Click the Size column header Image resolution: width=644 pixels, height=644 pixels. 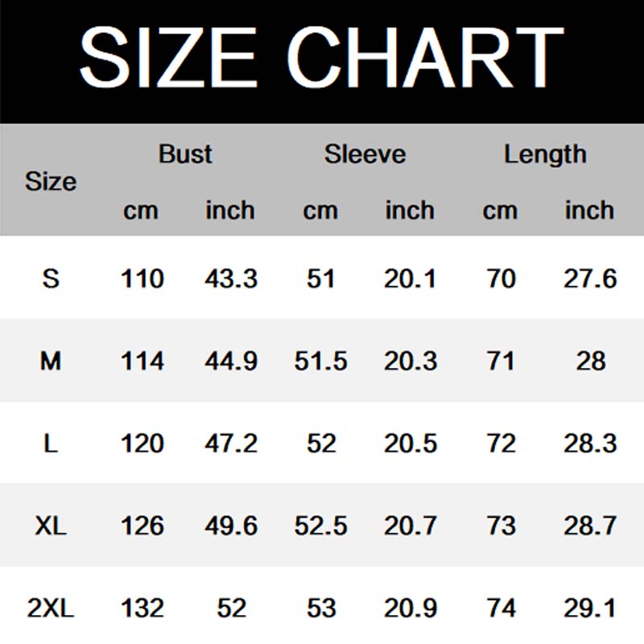[50, 182]
